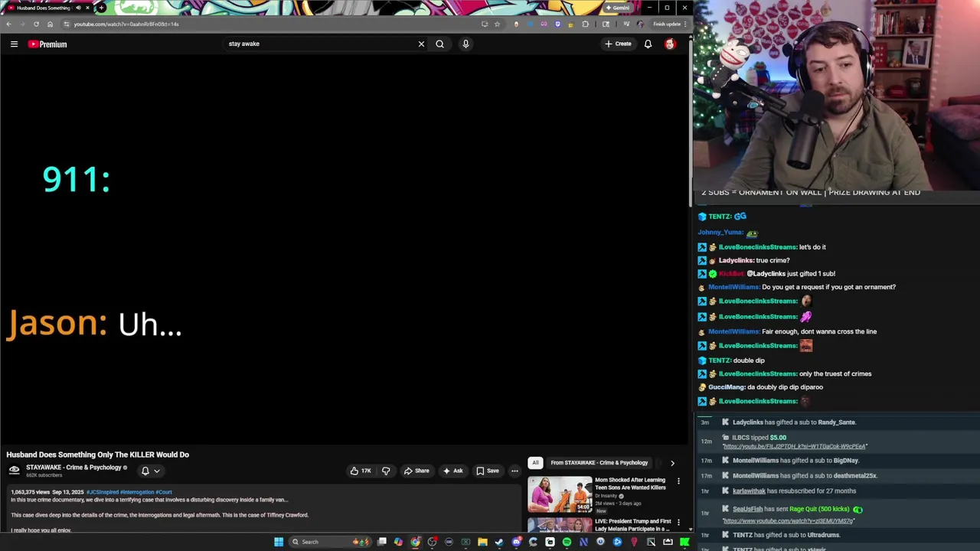
Task: Select the All filter chip
Action: tap(535, 462)
